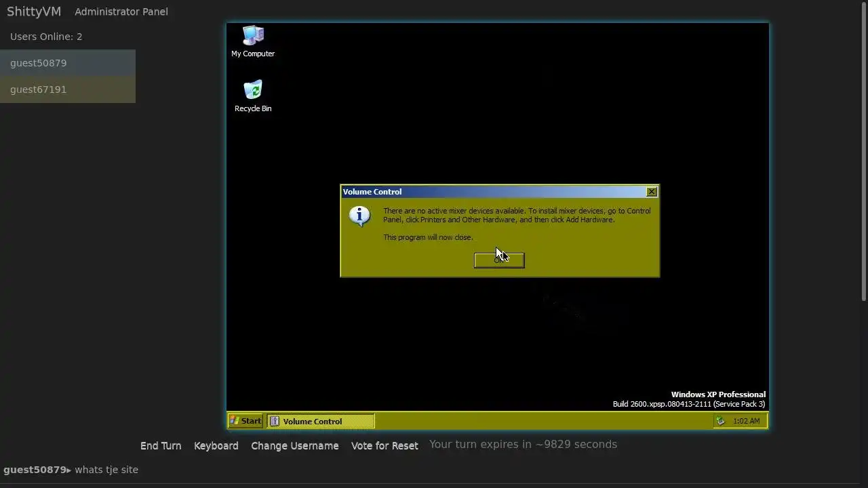Click the page vertical scrollbar

(x=864, y=150)
